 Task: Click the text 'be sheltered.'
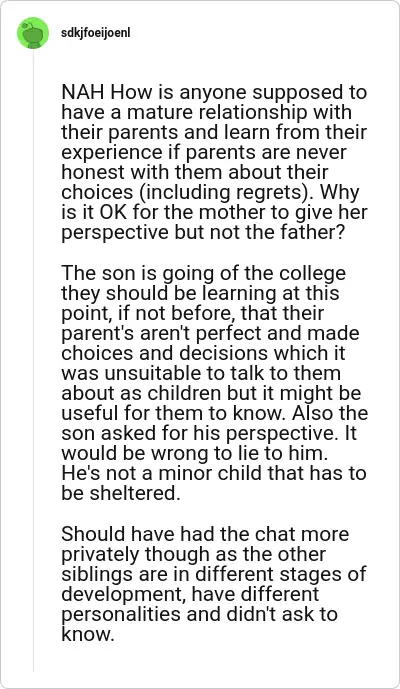pos(121,493)
